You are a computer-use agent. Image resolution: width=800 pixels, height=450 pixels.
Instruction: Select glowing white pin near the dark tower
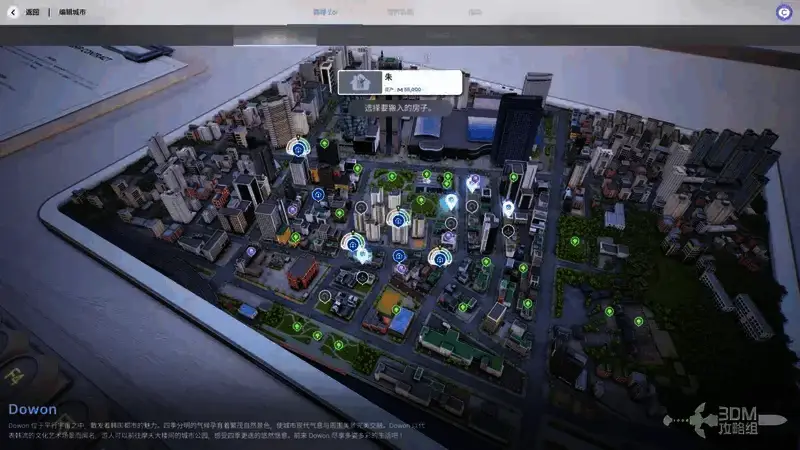[x=508, y=208]
